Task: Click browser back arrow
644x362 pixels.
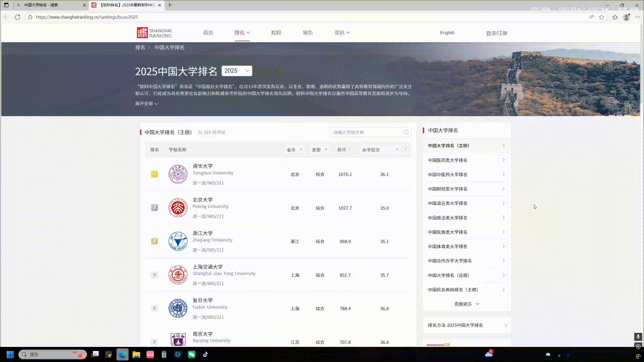Action: pyautogui.click(x=6, y=17)
